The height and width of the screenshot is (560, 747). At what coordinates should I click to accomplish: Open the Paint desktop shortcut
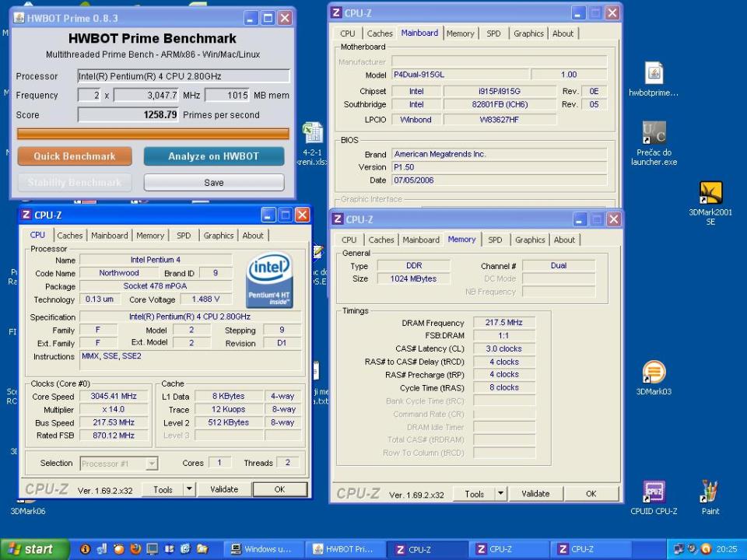pos(710,492)
